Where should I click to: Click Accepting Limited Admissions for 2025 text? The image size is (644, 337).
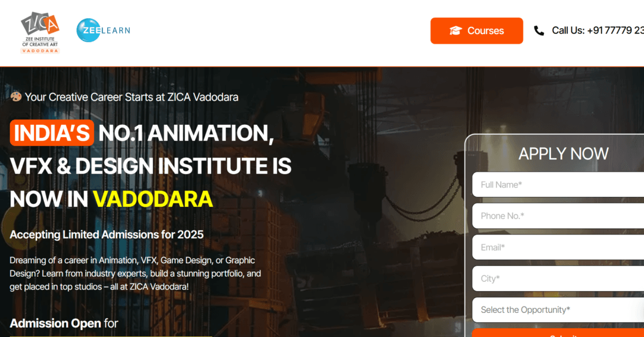(x=107, y=234)
